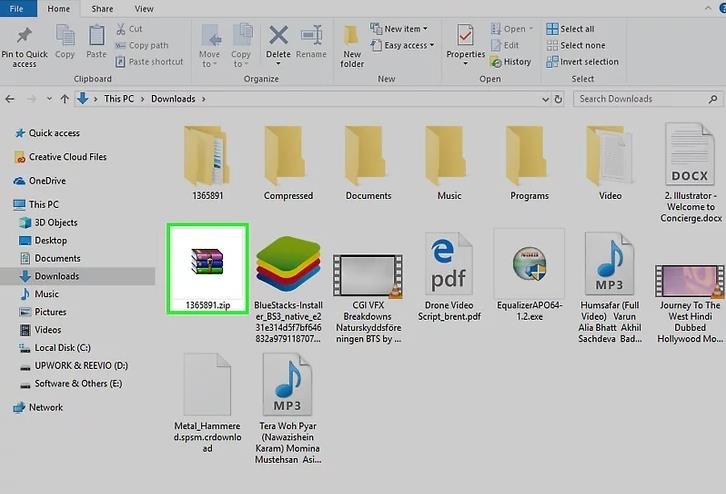Select UPWORK & REEVIO (D:) drive

pos(73,366)
